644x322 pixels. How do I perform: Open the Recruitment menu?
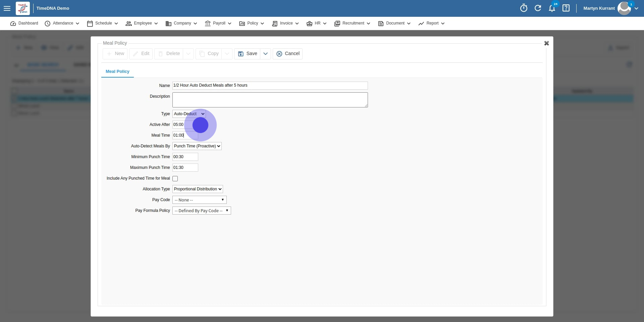pyautogui.click(x=352, y=24)
